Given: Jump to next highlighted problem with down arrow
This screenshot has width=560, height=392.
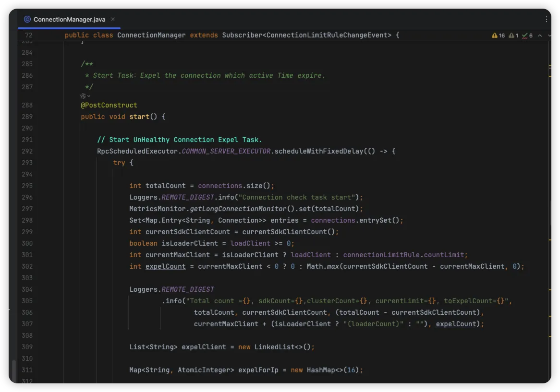Looking at the screenshot, I should [x=548, y=36].
